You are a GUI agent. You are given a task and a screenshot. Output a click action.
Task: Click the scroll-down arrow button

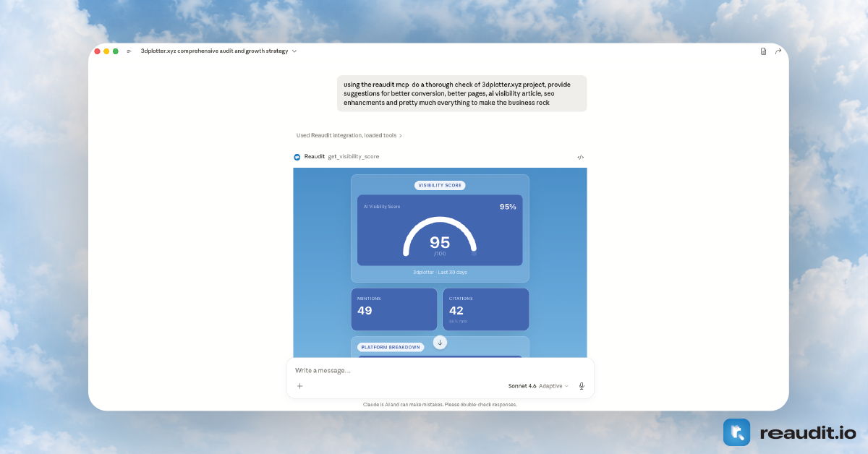[x=440, y=342]
